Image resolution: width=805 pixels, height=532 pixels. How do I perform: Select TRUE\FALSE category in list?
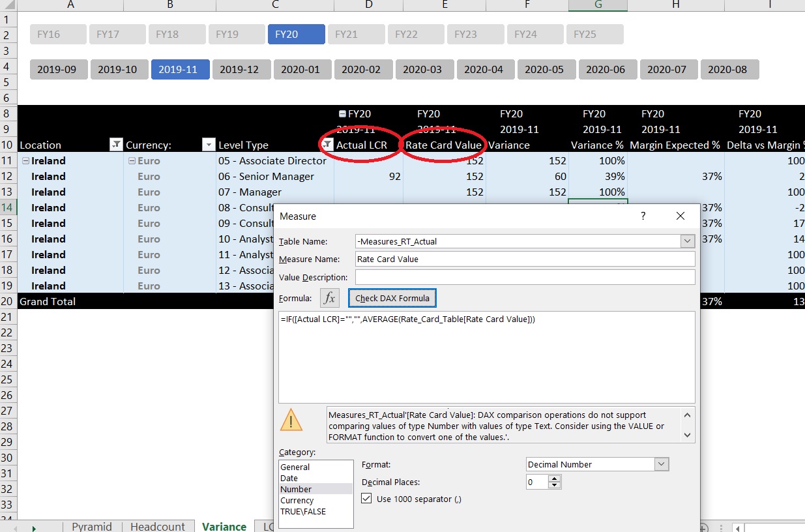pyautogui.click(x=302, y=511)
